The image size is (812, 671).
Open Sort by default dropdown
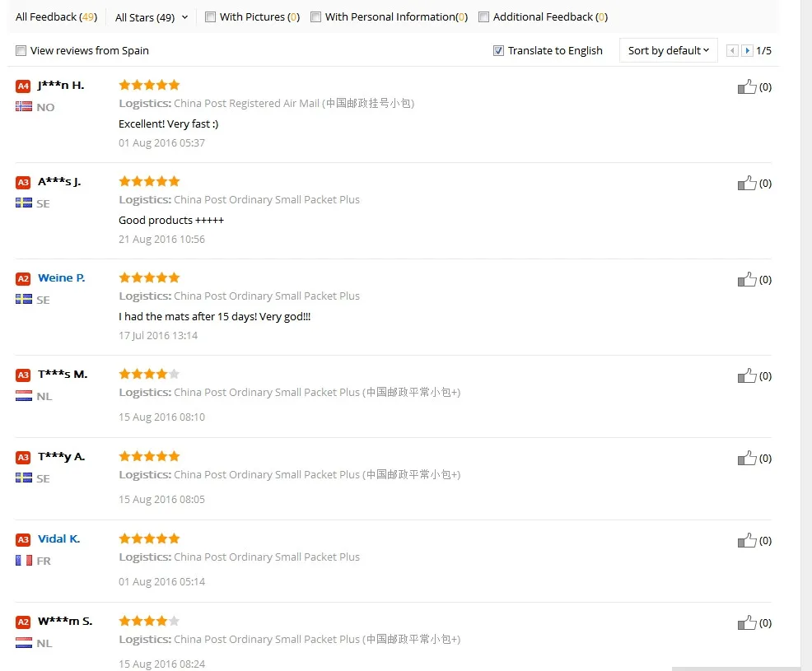coord(668,51)
